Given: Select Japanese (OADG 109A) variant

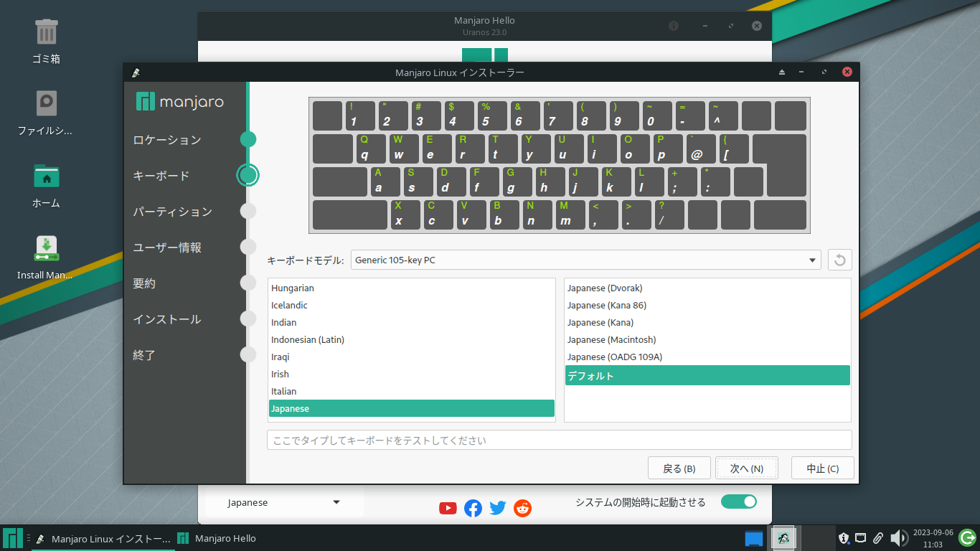Looking at the screenshot, I should 707,357.
